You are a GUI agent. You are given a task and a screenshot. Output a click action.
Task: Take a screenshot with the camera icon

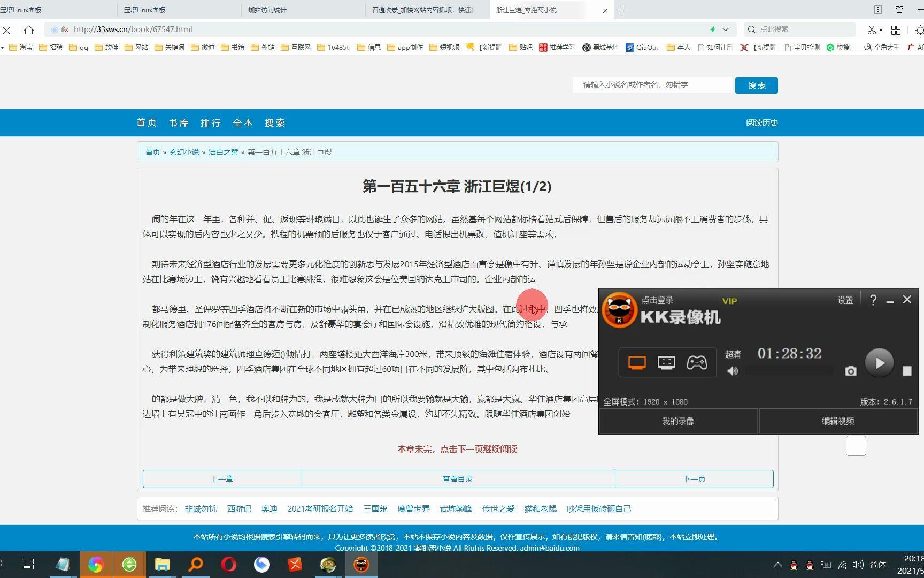pyautogui.click(x=851, y=371)
